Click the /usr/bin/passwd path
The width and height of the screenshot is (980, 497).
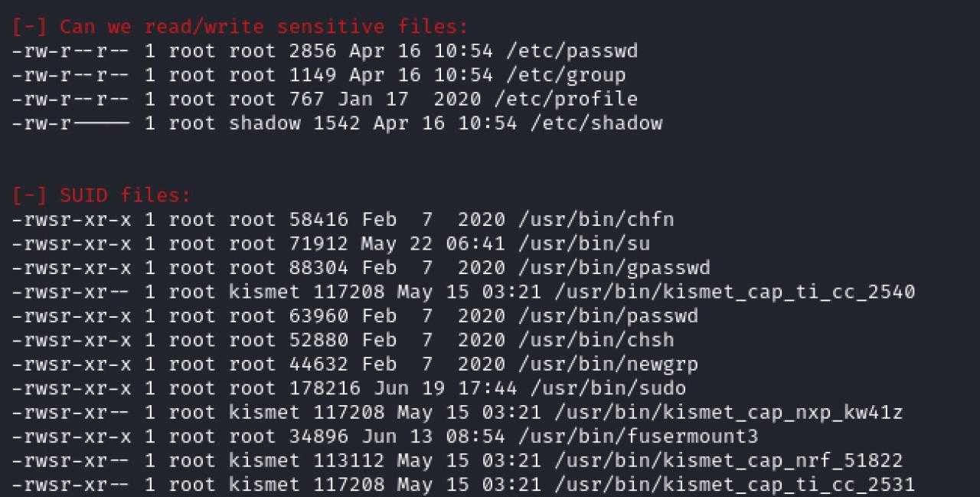(x=608, y=316)
